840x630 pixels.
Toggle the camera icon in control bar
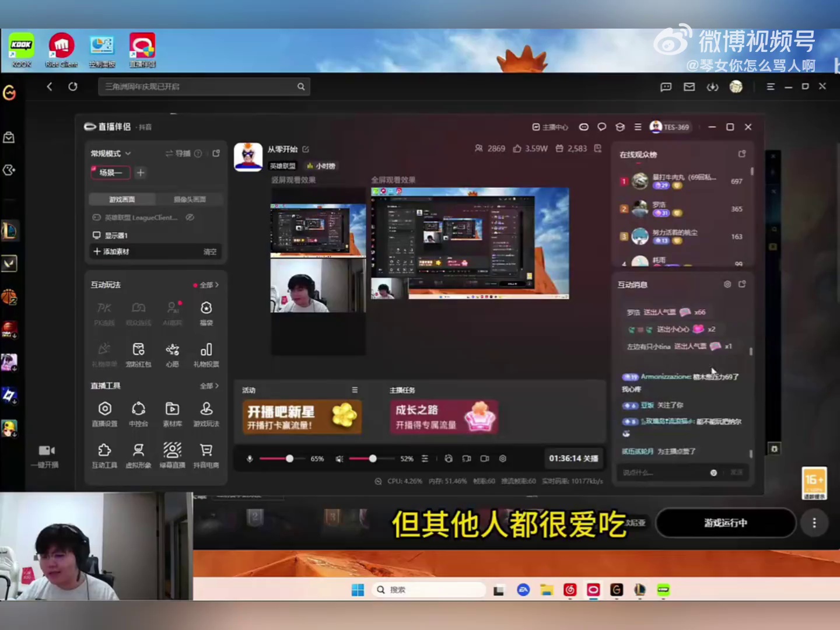tap(485, 459)
